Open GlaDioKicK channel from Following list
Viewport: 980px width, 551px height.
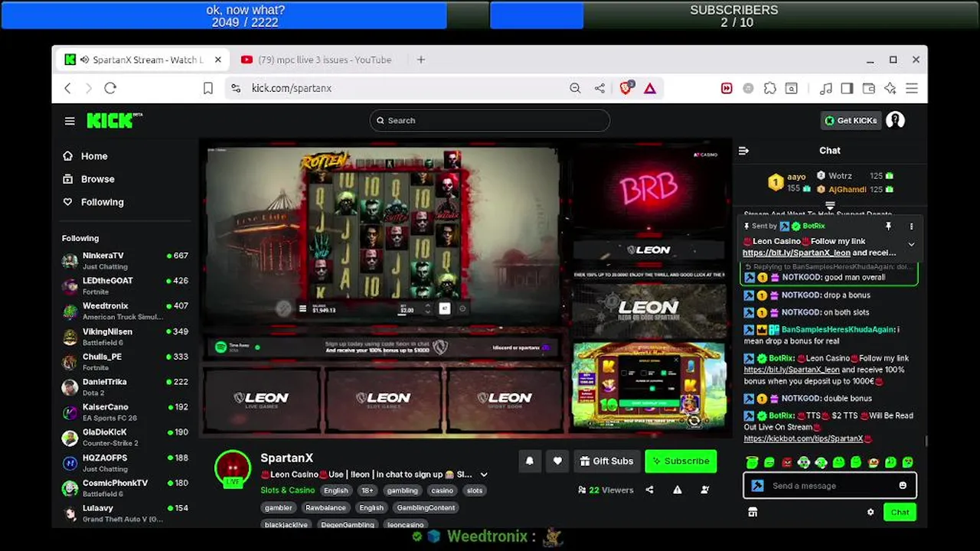click(125, 437)
